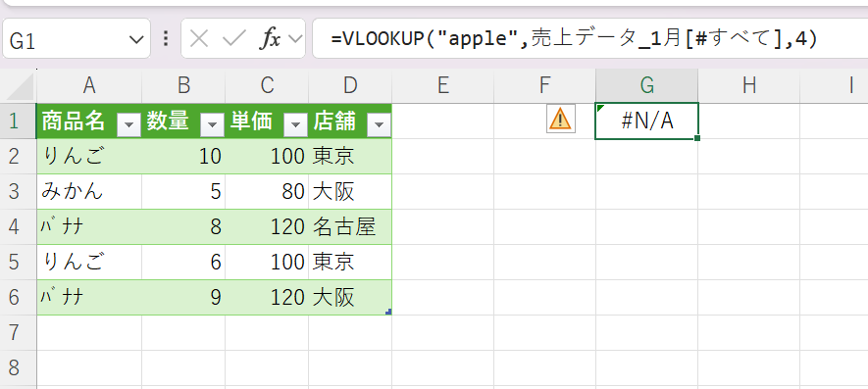Click the confirm checkmark formula button
Image resolution: width=868 pixels, height=389 pixels.
(233, 39)
